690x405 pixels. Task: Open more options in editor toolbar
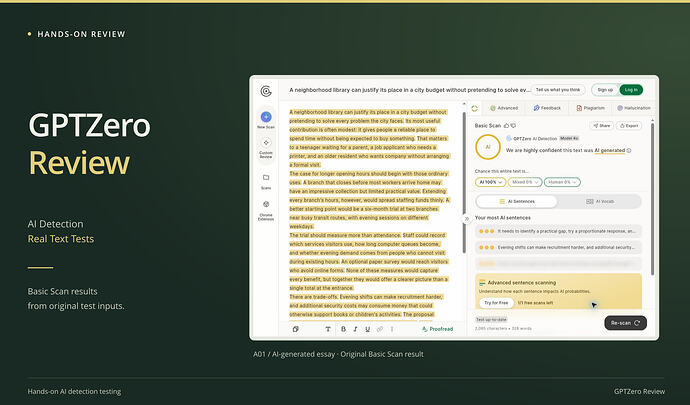click(x=392, y=329)
